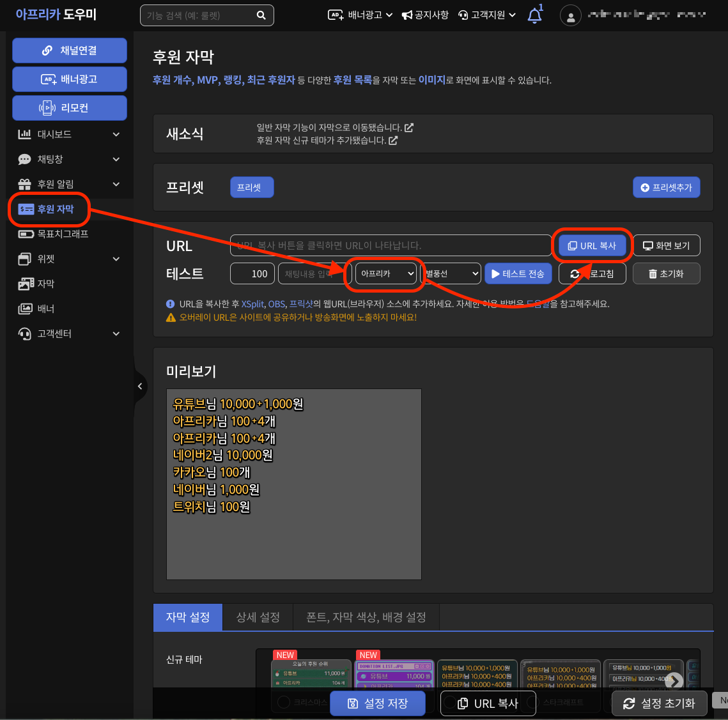Open the 신규 테마 news external link icon
728x720 pixels.
(x=393, y=140)
